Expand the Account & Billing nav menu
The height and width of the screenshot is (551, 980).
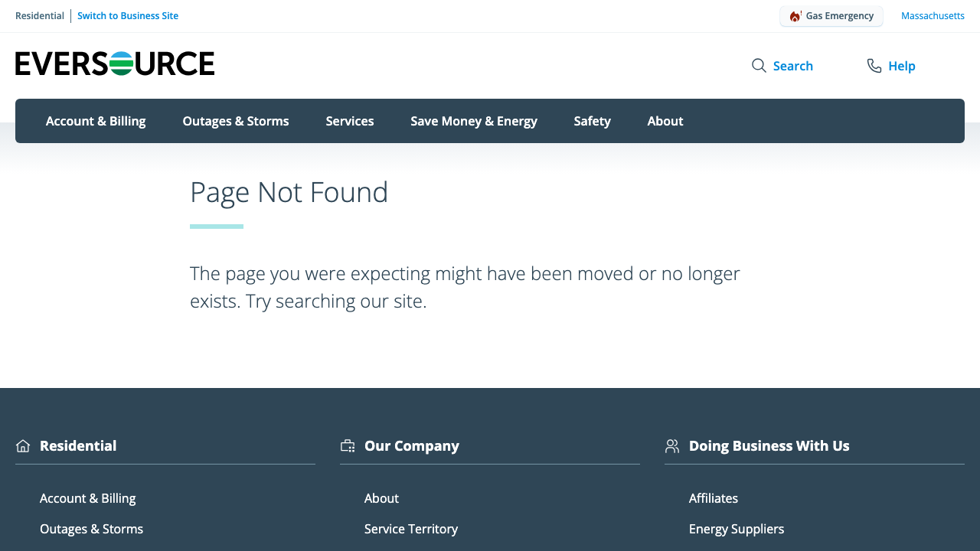96,121
